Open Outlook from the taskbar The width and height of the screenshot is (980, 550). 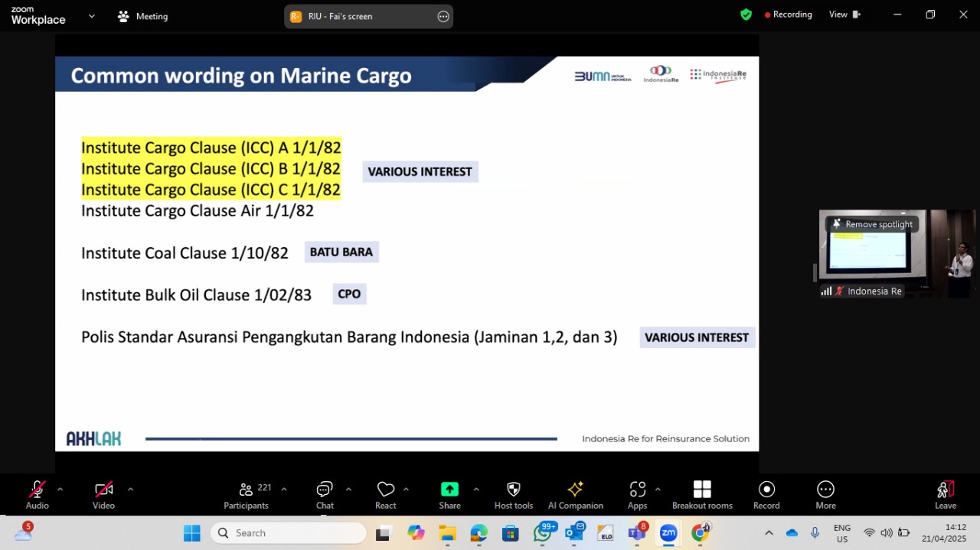click(574, 533)
